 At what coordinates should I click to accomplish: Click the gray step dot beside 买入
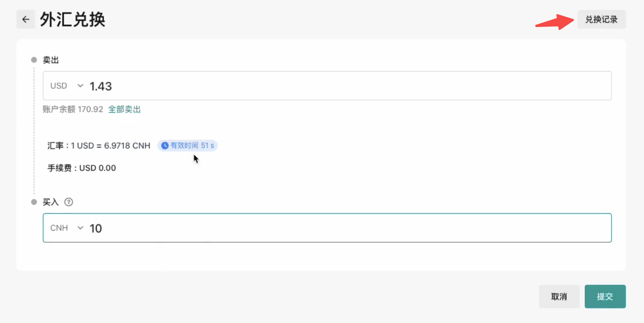point(34,202)
